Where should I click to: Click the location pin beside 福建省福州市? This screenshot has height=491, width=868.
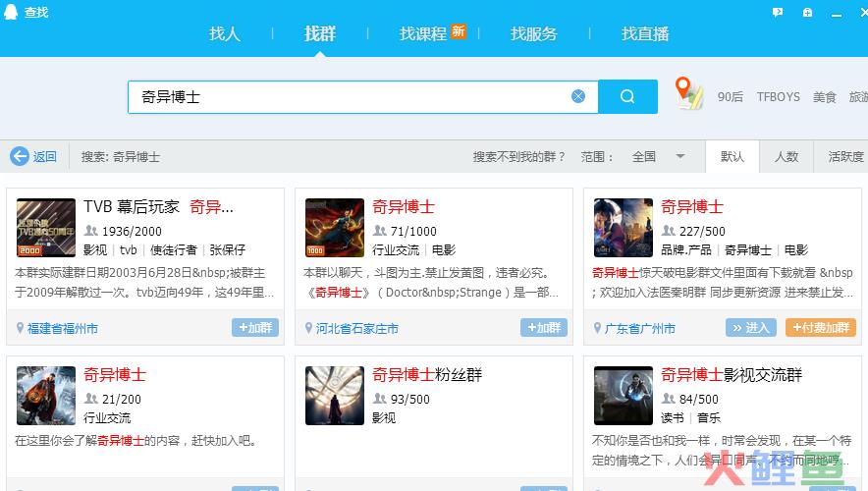point(20,328)
